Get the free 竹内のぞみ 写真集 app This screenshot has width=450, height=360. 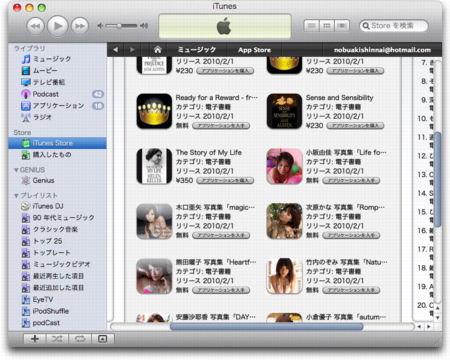(351, 290)
